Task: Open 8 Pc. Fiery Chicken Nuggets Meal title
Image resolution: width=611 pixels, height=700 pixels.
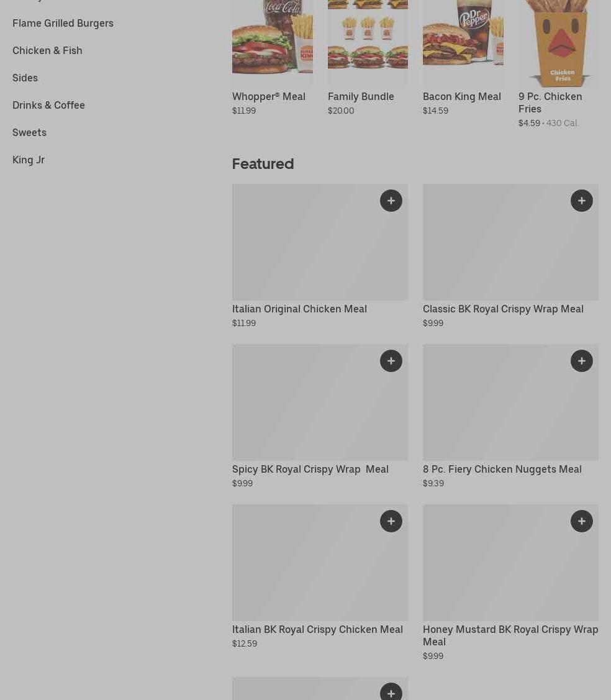Action: 502,469
